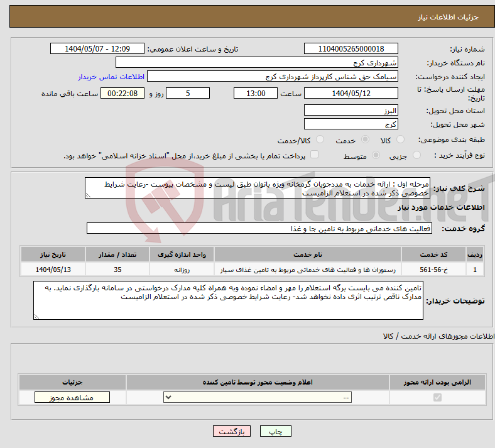Click the announcement date field 1404/05/07 - 12:09

click(x=97, y=48)
